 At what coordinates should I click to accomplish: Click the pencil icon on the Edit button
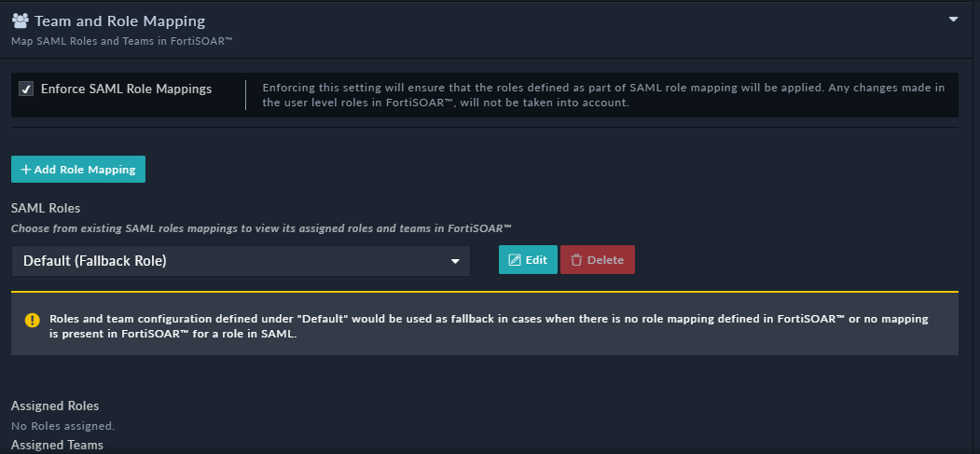click(x=514, y=260)
